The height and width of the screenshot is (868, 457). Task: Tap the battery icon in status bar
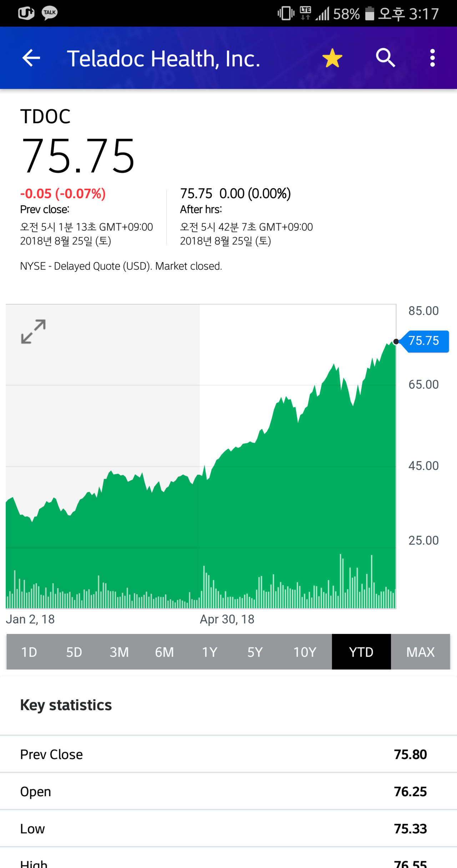(x=370, y=14)
